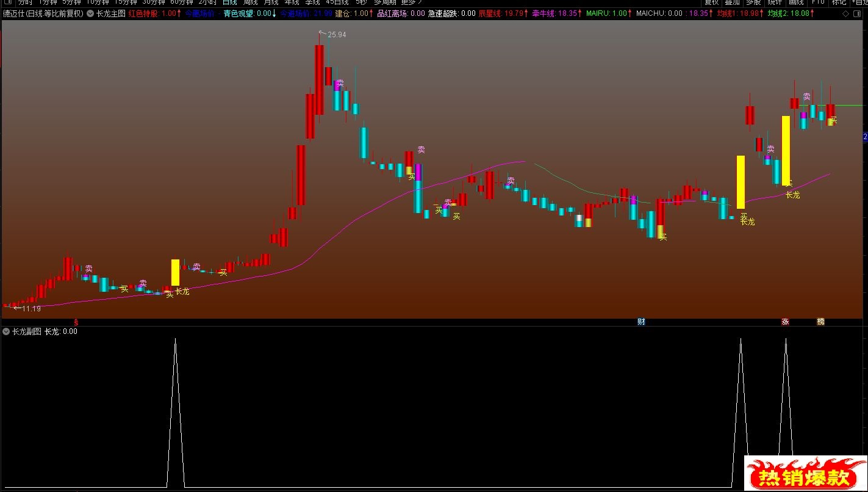Screen dimensions: 868x492
Task: Switch to the 年线 yearly tab
Action: tap(292, 2)
